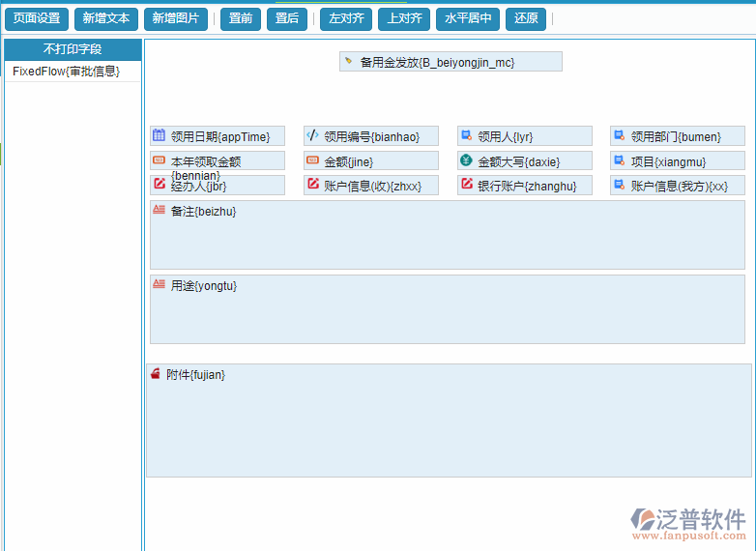Image resolution: width=756 pixels, height=551 pixels.
Task: Click the attachment icon beside 附件
Action: tap(155, 374)
